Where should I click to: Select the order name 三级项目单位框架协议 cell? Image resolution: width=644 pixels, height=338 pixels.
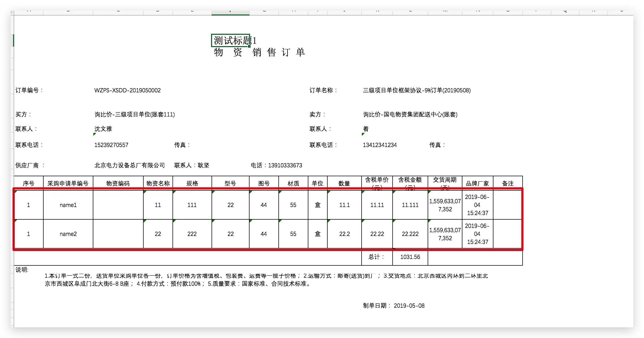pyautogui.click(x=417, y=91)
